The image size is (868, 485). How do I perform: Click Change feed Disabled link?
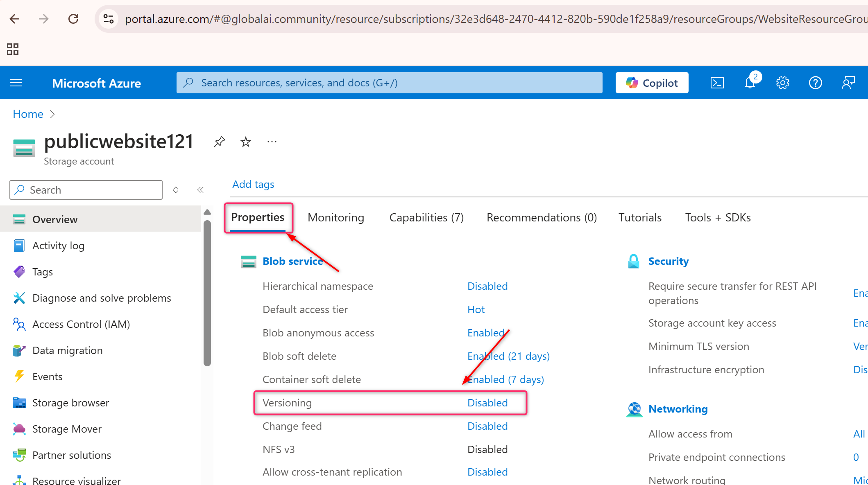click(487, 426)
